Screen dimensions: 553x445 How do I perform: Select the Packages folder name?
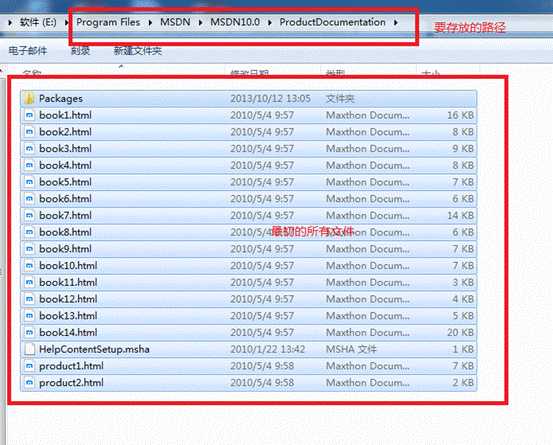tap(61, 99)
